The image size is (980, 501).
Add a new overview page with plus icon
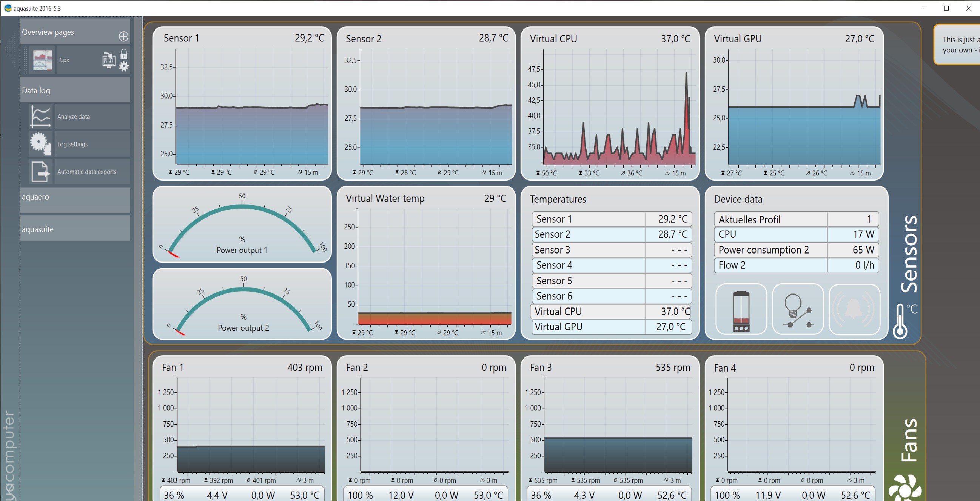click(123, 37)
